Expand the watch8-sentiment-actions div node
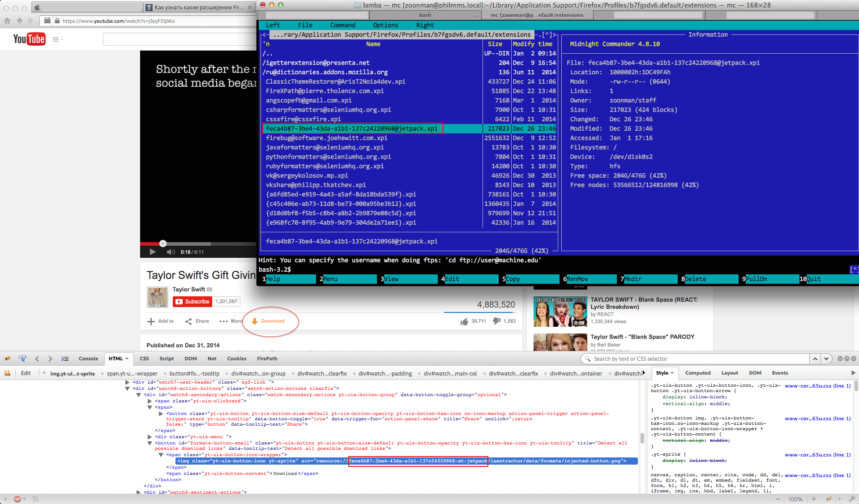 [138, 492]
